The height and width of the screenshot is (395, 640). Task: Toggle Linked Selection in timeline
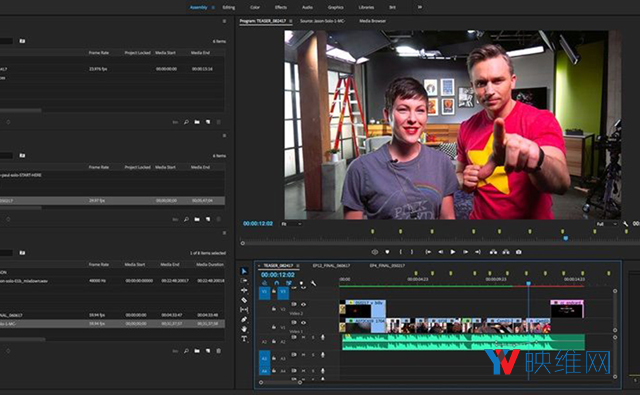point(289,283)
